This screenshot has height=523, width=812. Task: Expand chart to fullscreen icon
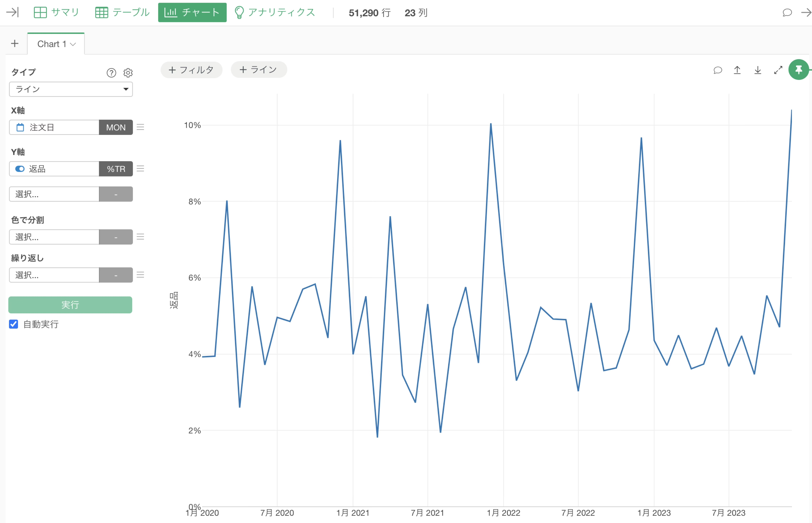[778, 70]
